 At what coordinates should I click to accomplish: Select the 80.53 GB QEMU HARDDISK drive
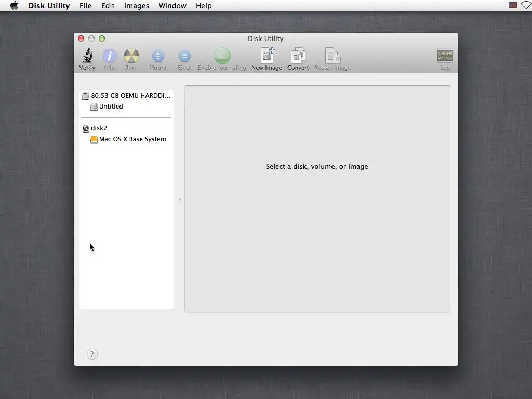tap(127, 96)
